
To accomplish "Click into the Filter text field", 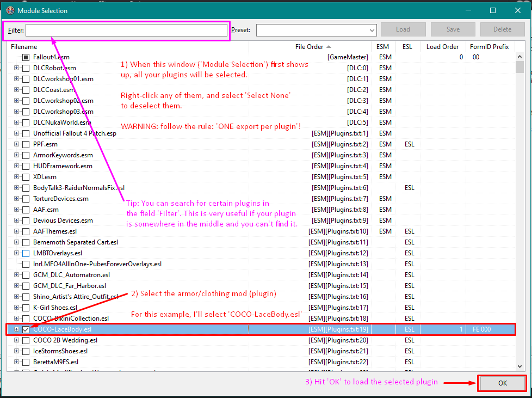I will pyautogui.click(x=126, y=30).
